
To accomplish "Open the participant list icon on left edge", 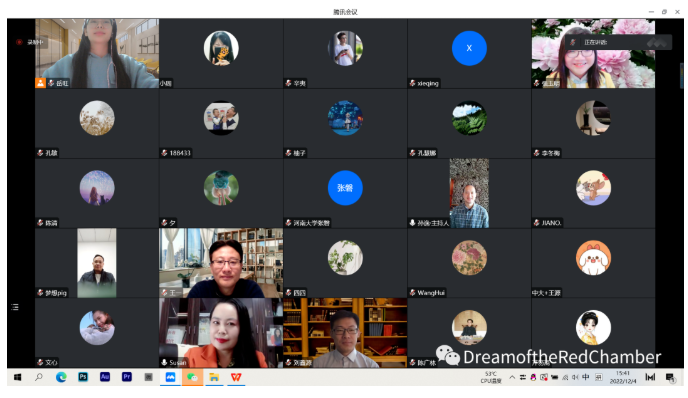I will point(15,307).
